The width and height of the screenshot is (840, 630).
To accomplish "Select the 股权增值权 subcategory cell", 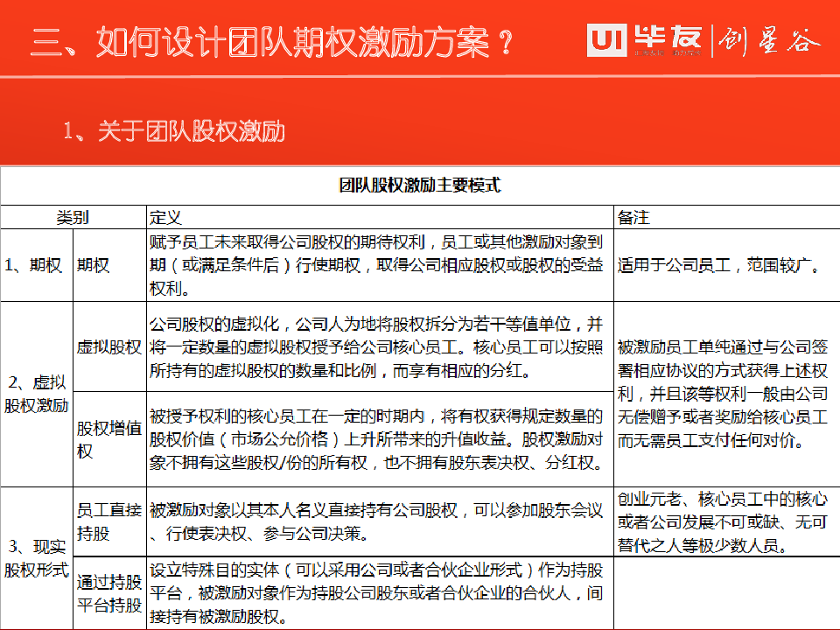I will pyautogui.click(x=108, y=439).
